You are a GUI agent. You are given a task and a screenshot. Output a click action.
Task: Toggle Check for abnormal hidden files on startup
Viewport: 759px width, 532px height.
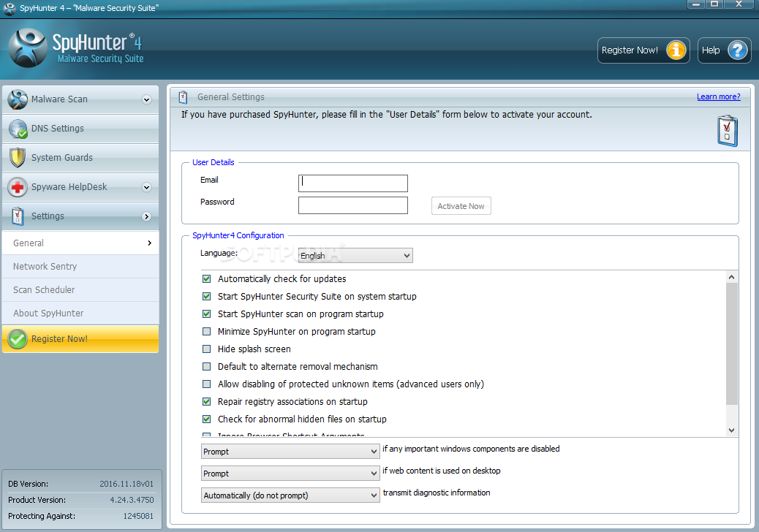pos(207,419)
